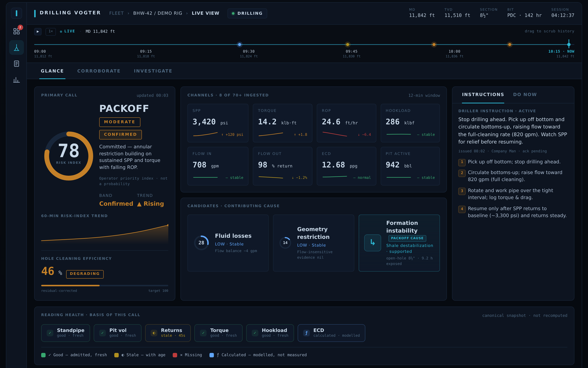Click the Confirmed badge under Packoff
The height and width of the screenshot is (368, 588).
coord(121,135)
